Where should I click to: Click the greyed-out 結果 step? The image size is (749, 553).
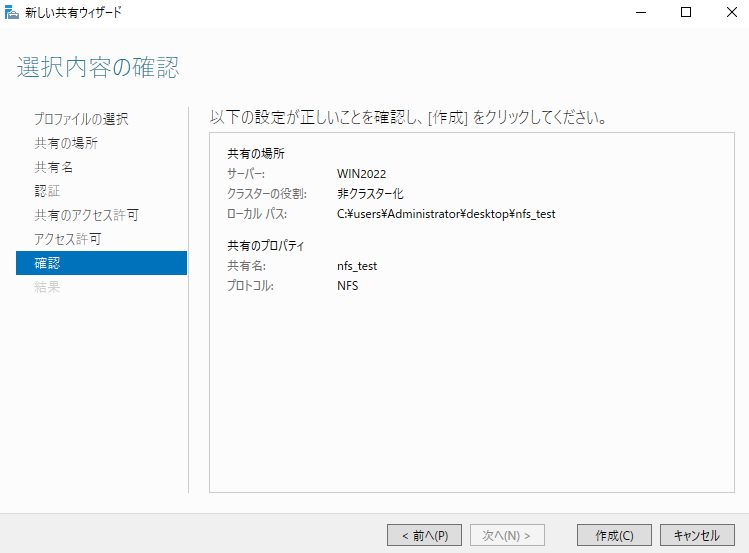point(47,287)
